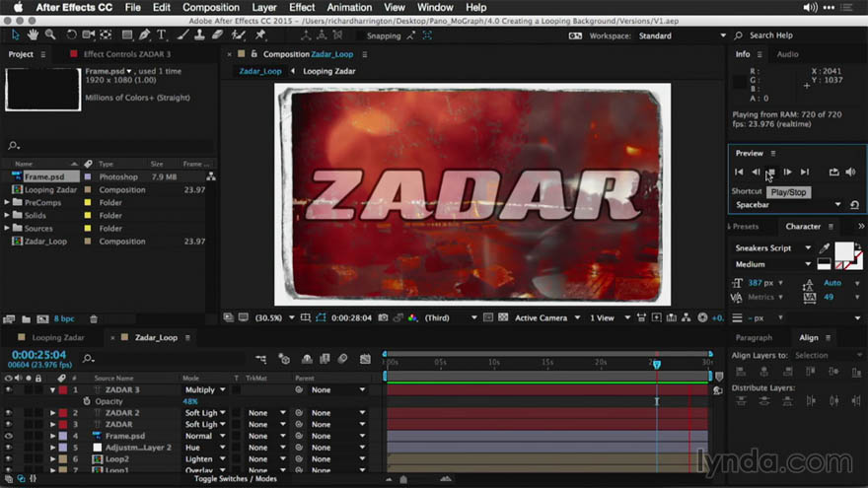Open the Workspace Standard dropdown
The image size is (868, 488).
click(x=682, y=35)
